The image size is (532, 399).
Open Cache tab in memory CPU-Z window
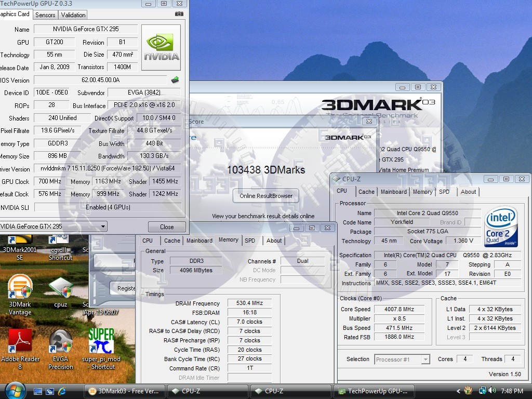pos(172,241)
